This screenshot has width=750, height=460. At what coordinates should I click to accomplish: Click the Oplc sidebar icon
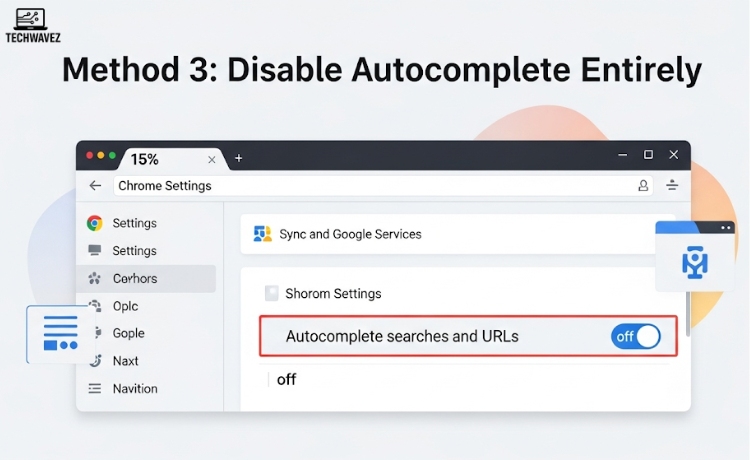pos(95,306)
